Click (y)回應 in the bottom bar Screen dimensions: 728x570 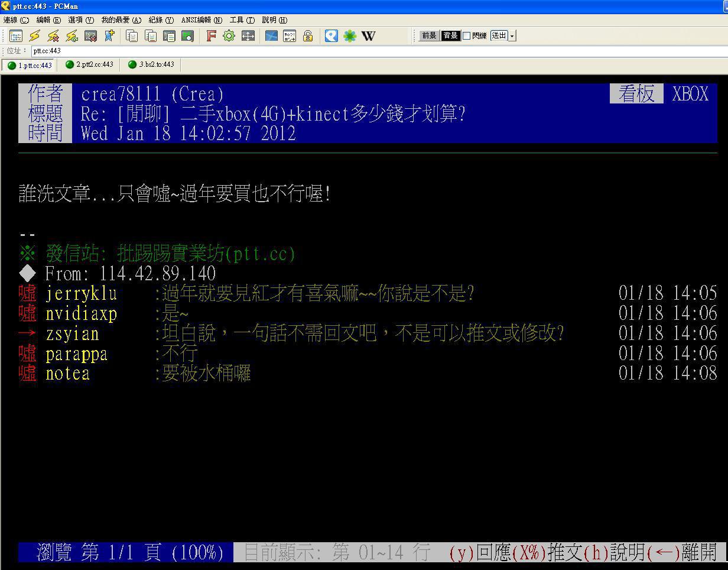click(x=479, y=552)
